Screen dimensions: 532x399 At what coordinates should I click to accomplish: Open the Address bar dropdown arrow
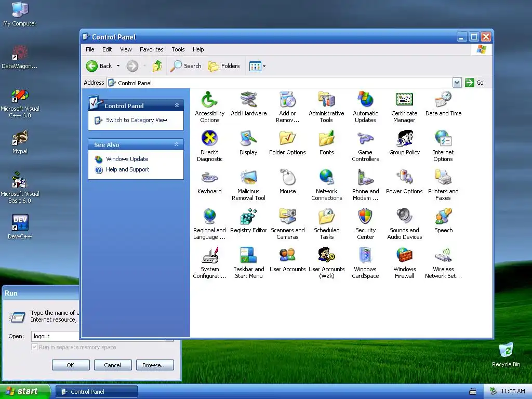tap(457, 83)
